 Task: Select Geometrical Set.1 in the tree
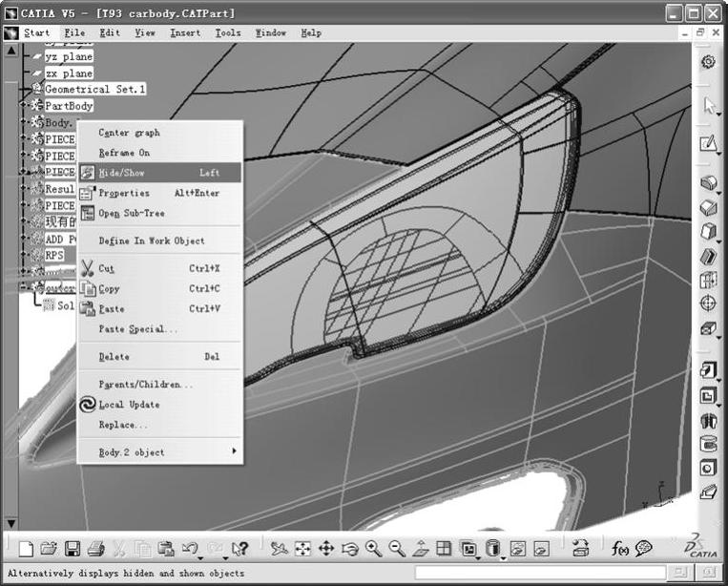(95, 89)
